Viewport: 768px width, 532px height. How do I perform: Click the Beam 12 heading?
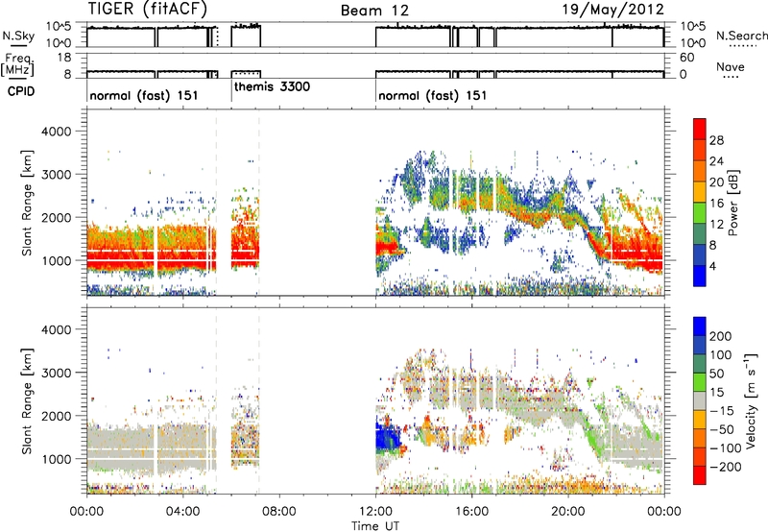(x=374, y=11)
